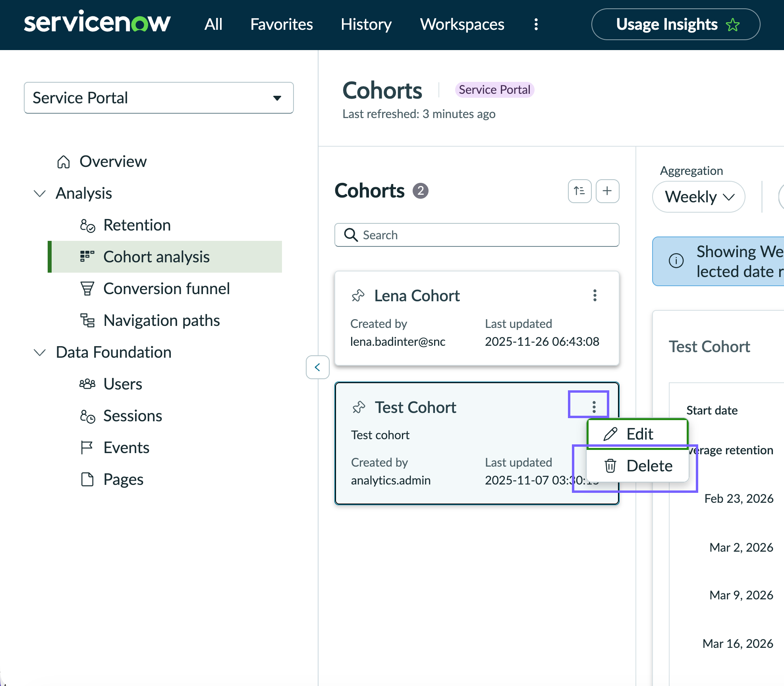The width and height of the screenshot is (784, 686).
Task: Choose Edit from the cohort menu
Action: point(637,434)
